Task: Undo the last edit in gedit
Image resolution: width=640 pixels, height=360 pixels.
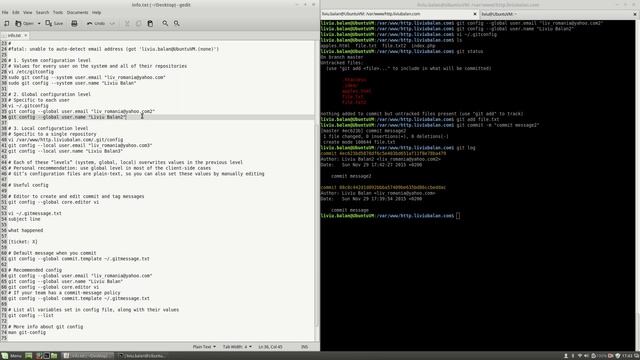Action: point(96,24)
